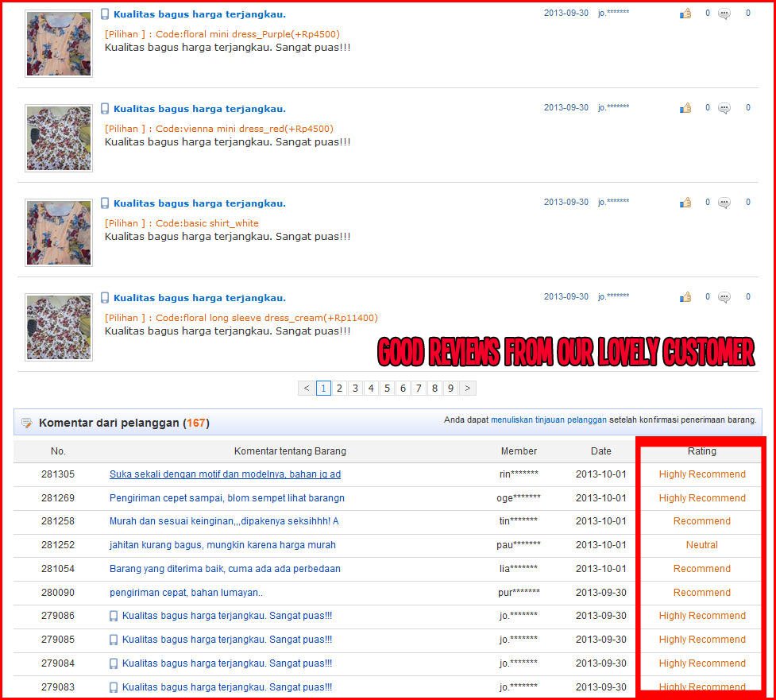Open comment 'pengiriman cepat, bahan lumayan..'
Screen dimensions: 776x700
tap(186, 593)
